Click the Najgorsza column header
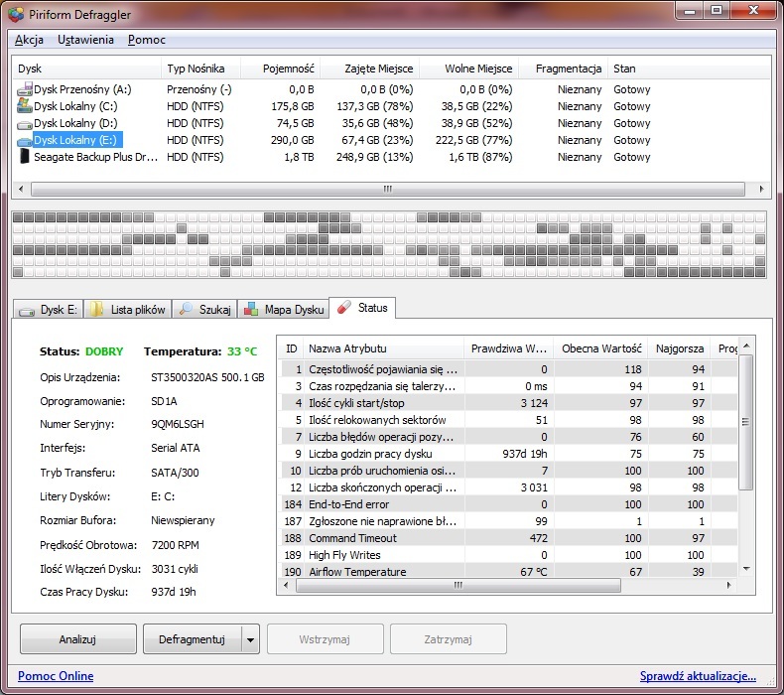 [680, 348]
